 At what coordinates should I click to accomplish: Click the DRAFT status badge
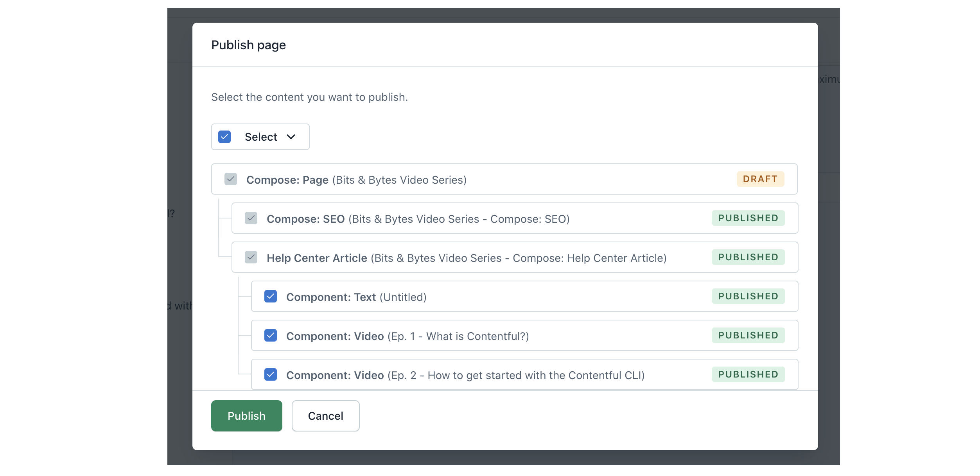click(x=760, y=179)
